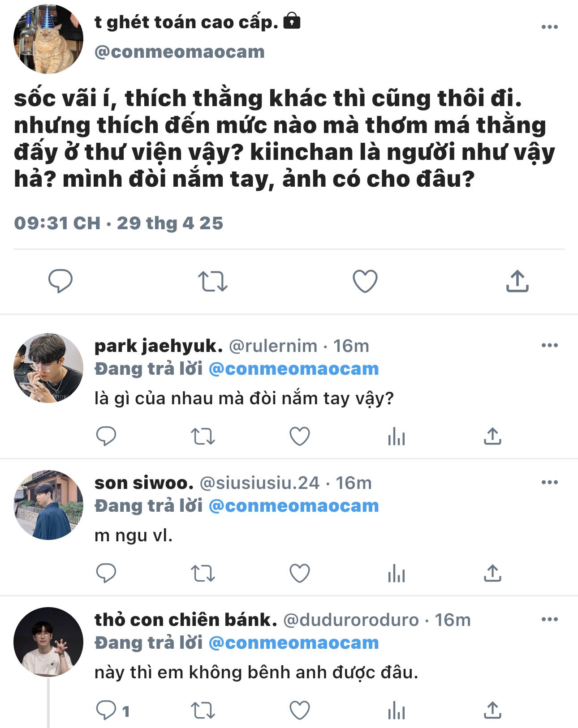The width and height of the screenshot is (578, 728).
Task: Open reply thread on thỏ con chiên bánk's comment
Action: point(106,710)
